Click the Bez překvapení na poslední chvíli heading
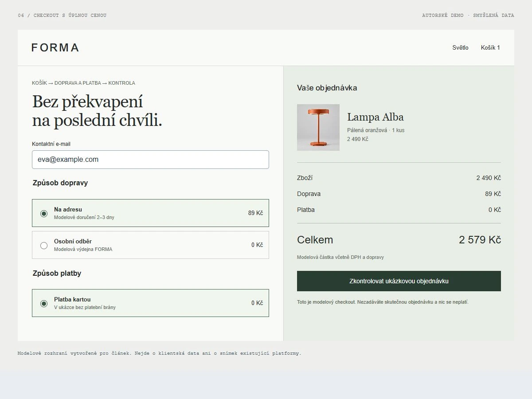532x399 pixels. click(97, 111)
